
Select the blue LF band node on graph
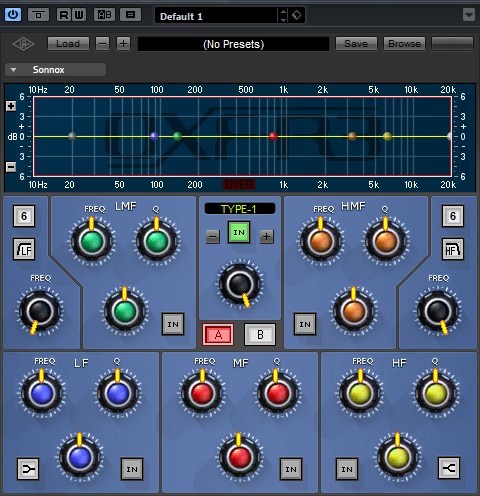154,136
